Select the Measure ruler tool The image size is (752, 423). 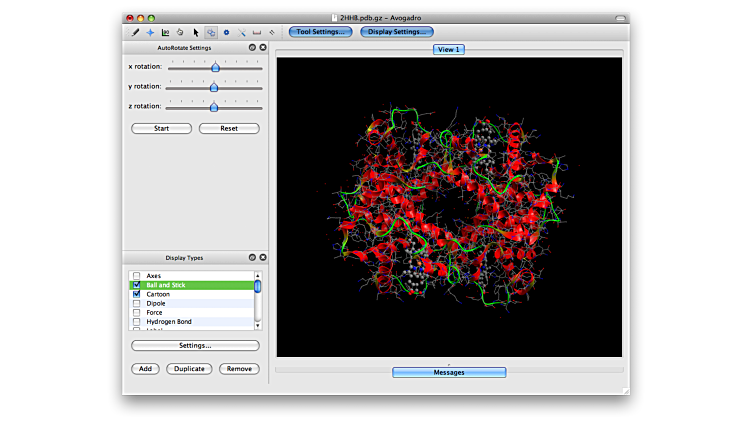tap(257, 32)
